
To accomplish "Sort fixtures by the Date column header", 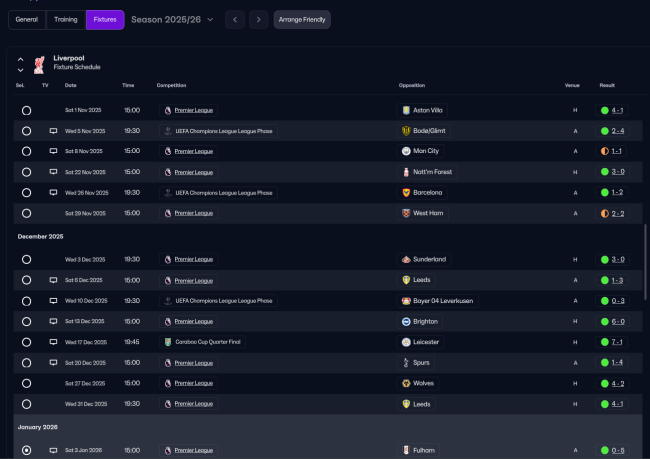I will point(70,85).
